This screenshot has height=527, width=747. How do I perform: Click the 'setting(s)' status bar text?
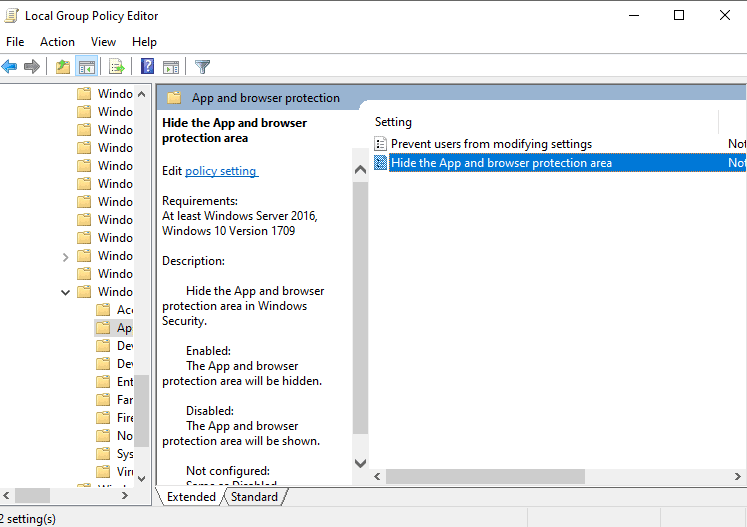(31, 519)
